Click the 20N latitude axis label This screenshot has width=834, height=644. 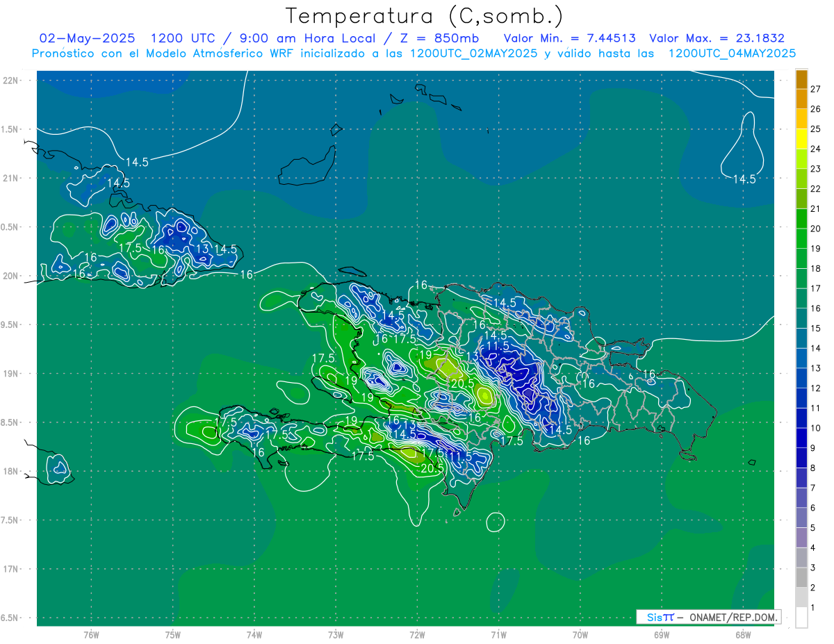11,276
